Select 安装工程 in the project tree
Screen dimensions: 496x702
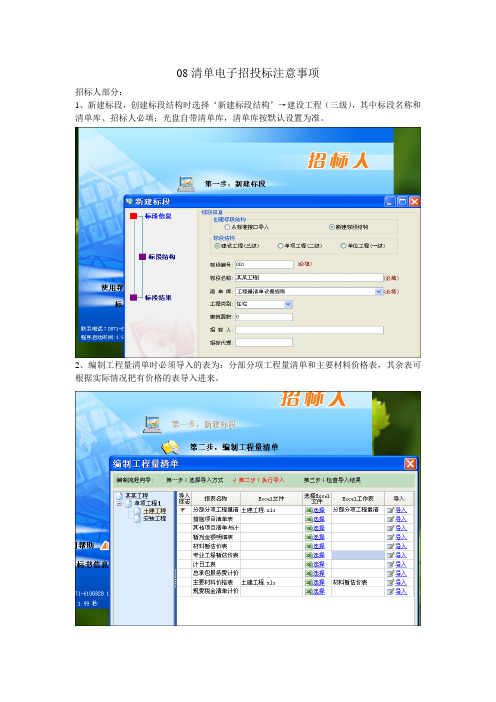(x=155, y=518)
